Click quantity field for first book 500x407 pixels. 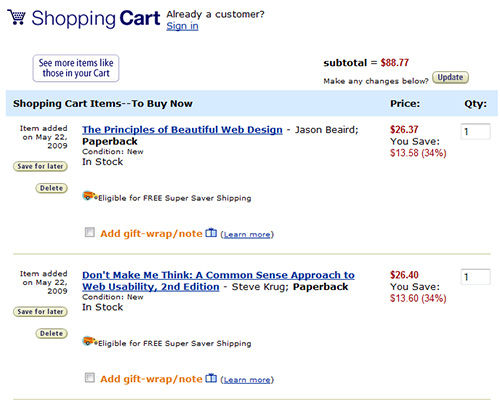coord(475,131)
